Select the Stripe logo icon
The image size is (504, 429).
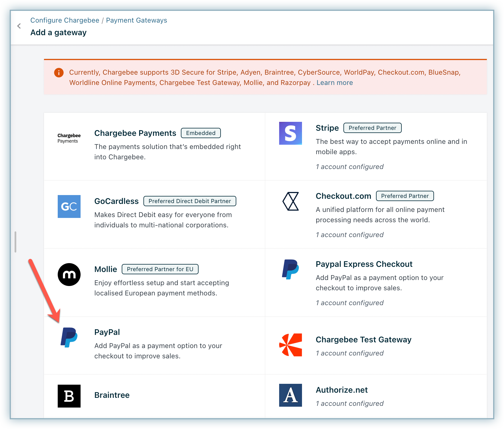click(290, 133)
